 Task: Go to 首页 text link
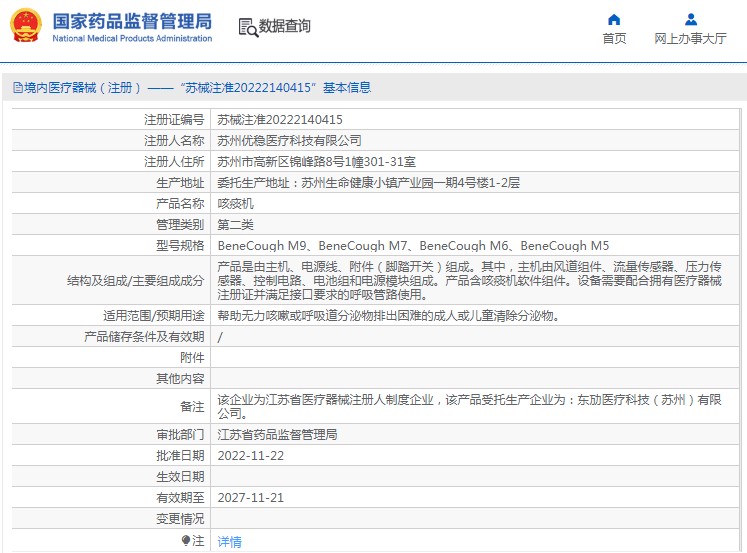[x=614, y=39]
